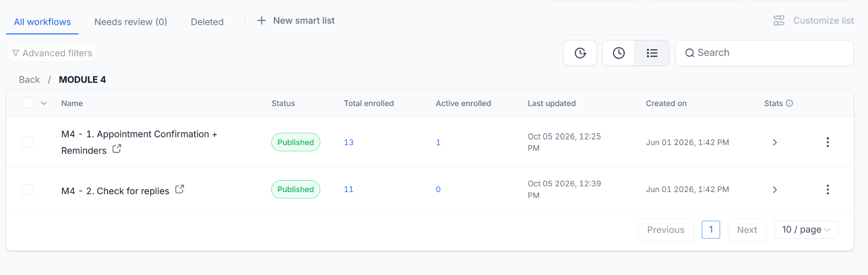
Task: Expand stats chevron for Appointment Confirmation row
Action: [775, 143]
